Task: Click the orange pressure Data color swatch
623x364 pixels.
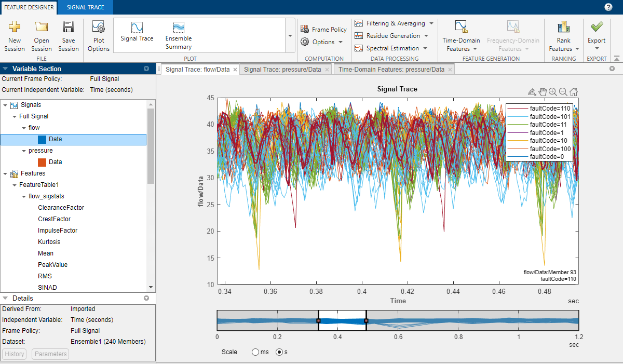Action: (x=43, y=162)
